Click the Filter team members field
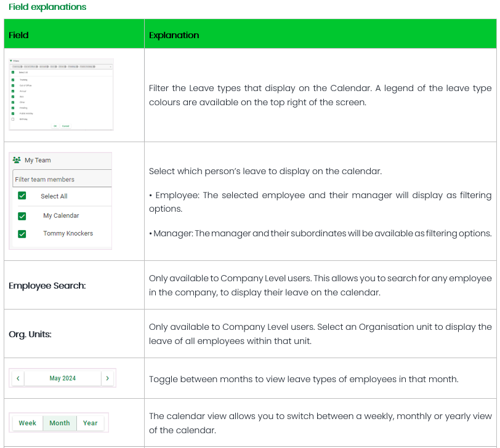 [62, 179]
